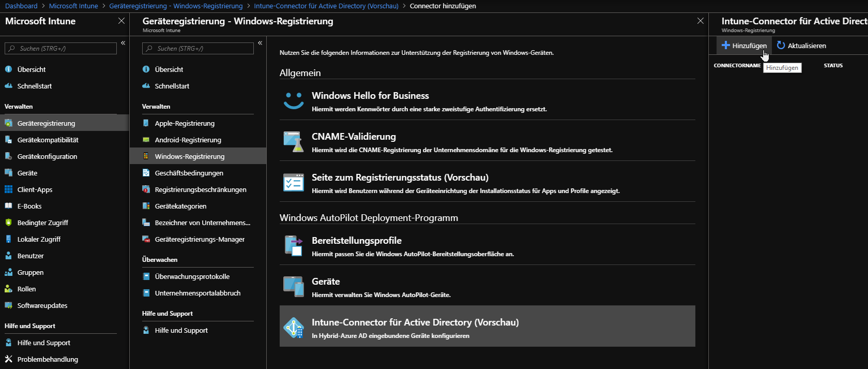868x369 pixels.
Task: Click the Lokaler Zugriff icon
Action: pyautogui.click(x=8, y=239)
